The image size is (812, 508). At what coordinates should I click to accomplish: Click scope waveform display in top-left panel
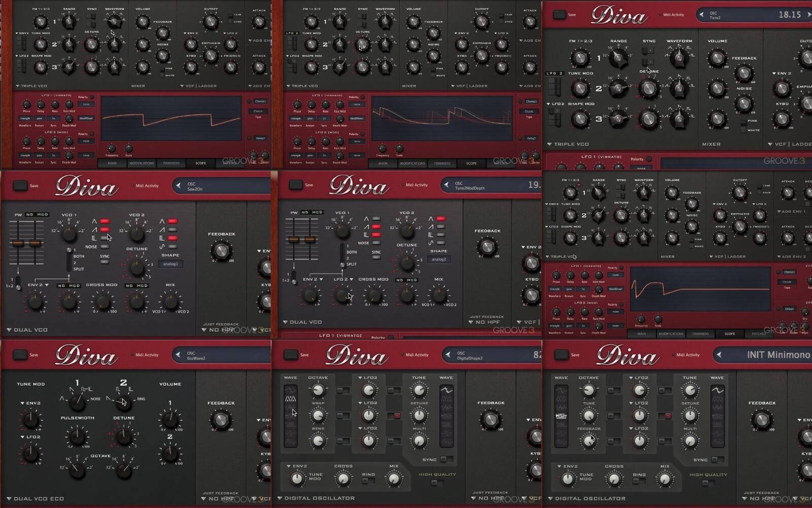[x=171, y=119]
